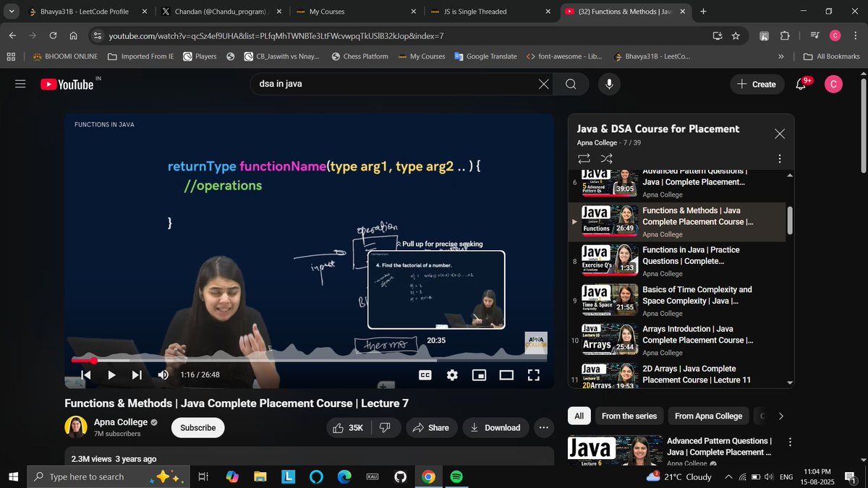Image resolution: width=868 pixels, height=488 pixels.
Task: Start voice search with the microphone icon
Action: (609, 84)
